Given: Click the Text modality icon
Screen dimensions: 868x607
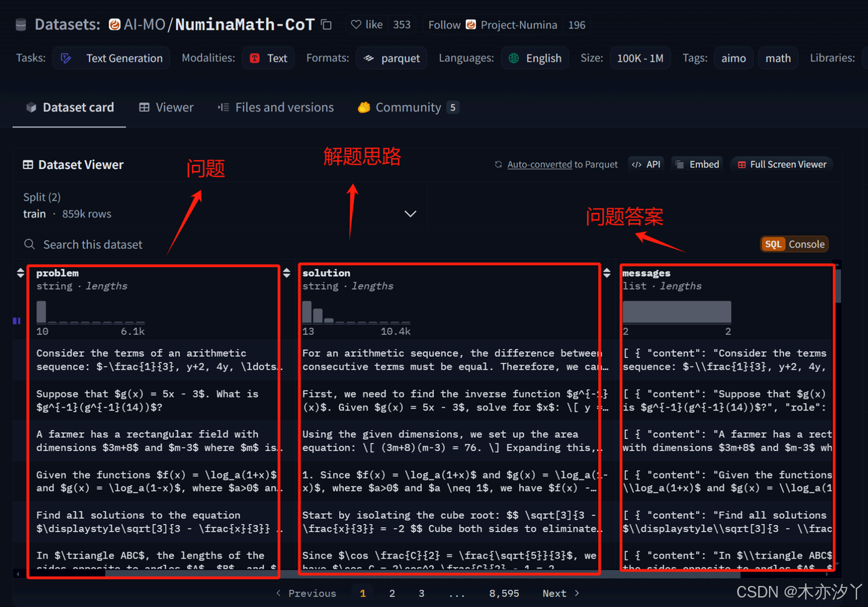Looking at the screenshot, I should click(254, 58).
